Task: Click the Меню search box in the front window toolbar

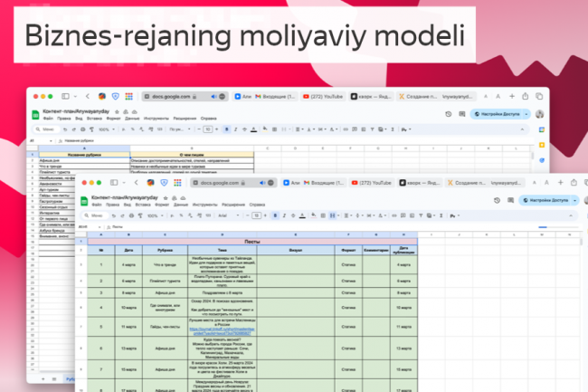Action: click(94, 215)
